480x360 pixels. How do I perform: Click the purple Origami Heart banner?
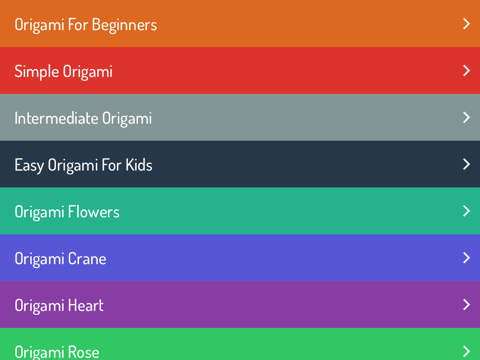pyautogui.click(x=240, y=304)
